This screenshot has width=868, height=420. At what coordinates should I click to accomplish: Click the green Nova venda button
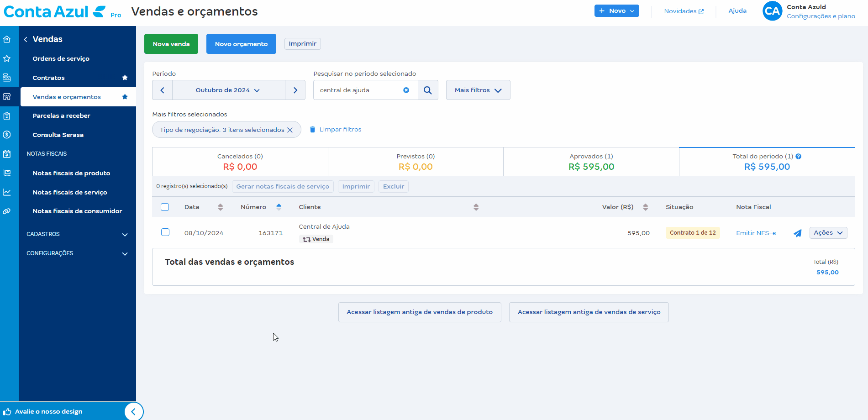click(x=171, y=44)
